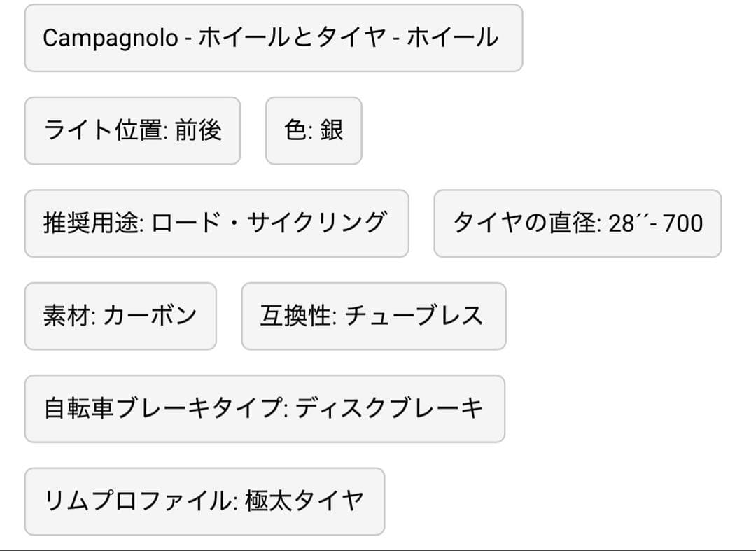Choose the チューブレス compatibility value
The width and height of the screenshot is (756, 551).
(414, 316)
